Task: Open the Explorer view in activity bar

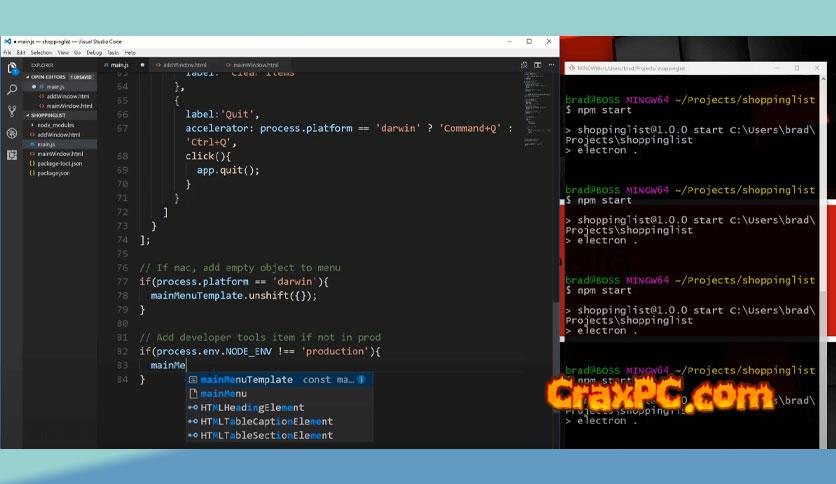Action: click(x=12, y=68)
